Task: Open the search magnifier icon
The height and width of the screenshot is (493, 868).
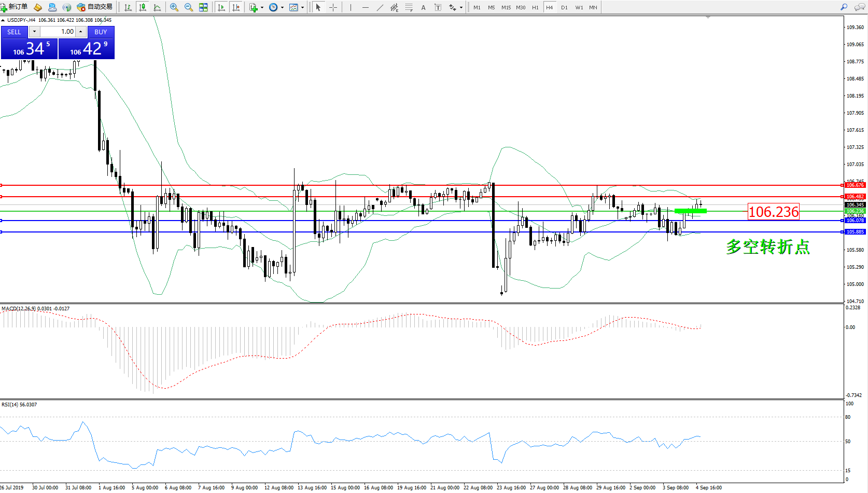Action: [x=844, y=7]
